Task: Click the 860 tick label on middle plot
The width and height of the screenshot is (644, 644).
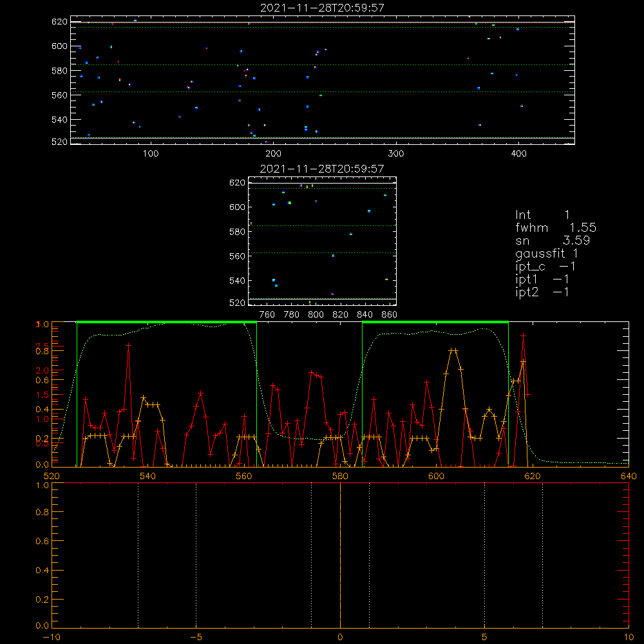Action: click(390, 315)
